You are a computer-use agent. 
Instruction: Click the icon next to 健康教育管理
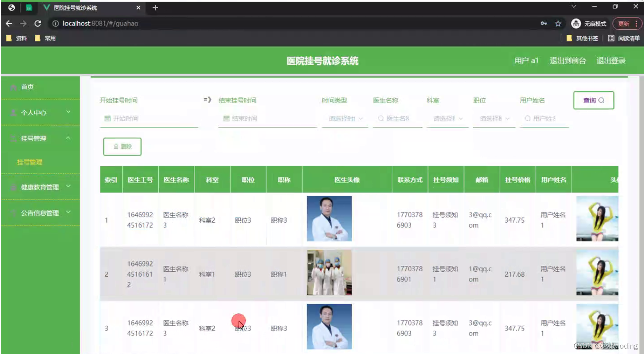tap(12, 187)
